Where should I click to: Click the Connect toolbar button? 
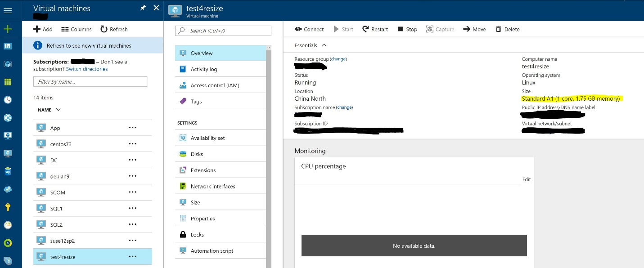point(309,29)
